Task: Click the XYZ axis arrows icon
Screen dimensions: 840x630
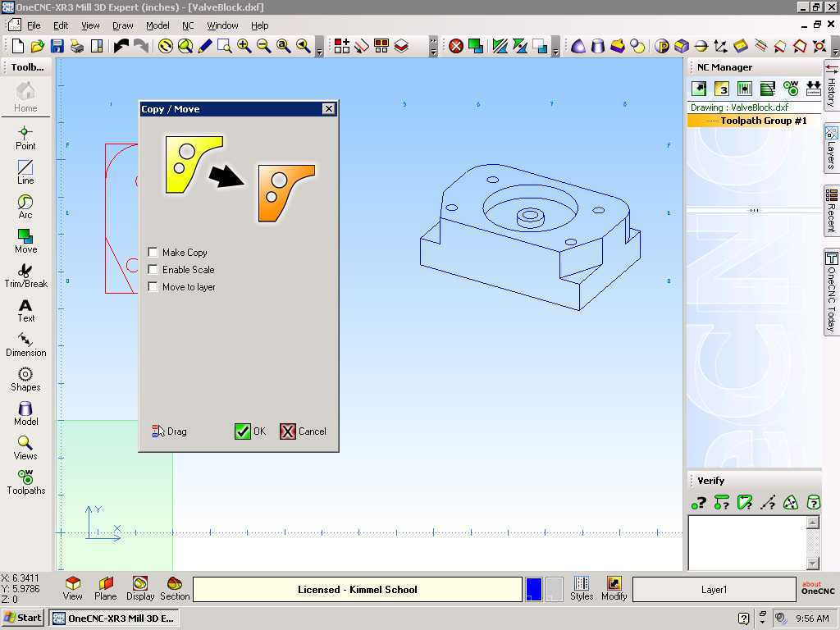Action: tap(720, 46)
